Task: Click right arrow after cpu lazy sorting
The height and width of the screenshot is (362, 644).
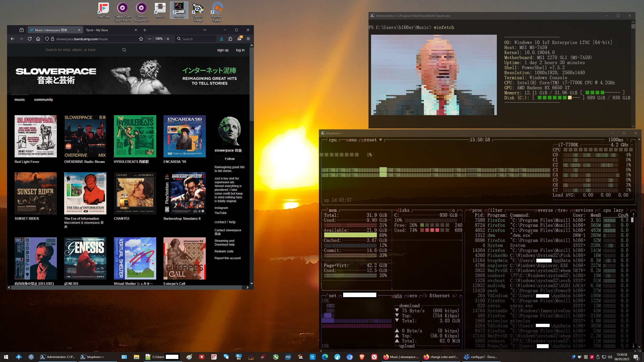Action: [x=627, y=210]
